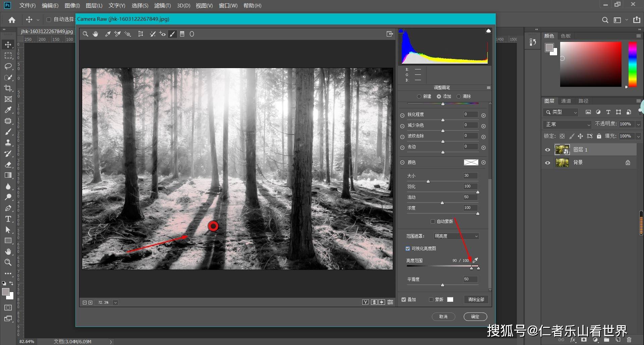Screen dimensions: 644x345
Task: Toggle shadow clipping warning on histogram
Action: 401,31
